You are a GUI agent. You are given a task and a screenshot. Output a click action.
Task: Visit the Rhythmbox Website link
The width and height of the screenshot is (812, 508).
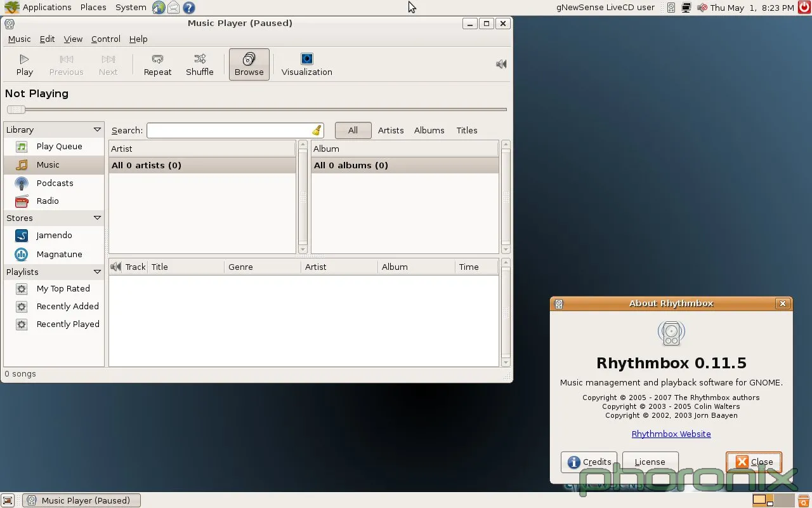click(671, 434)
